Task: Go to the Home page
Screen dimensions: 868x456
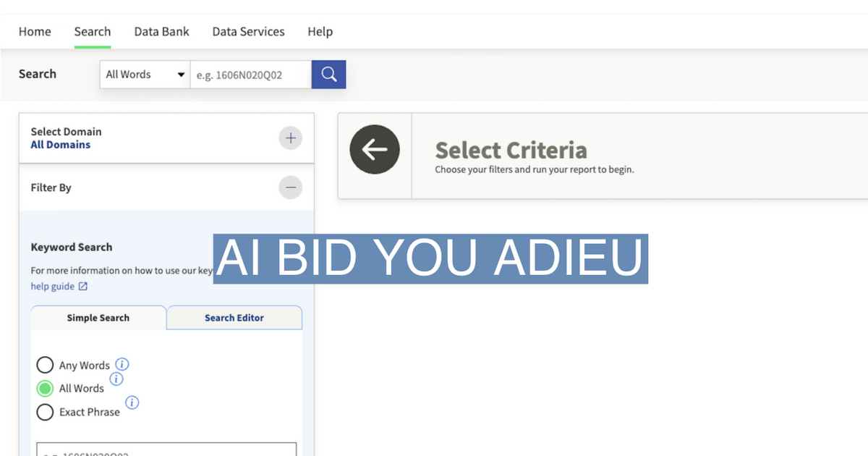Action: click(35, 32)
